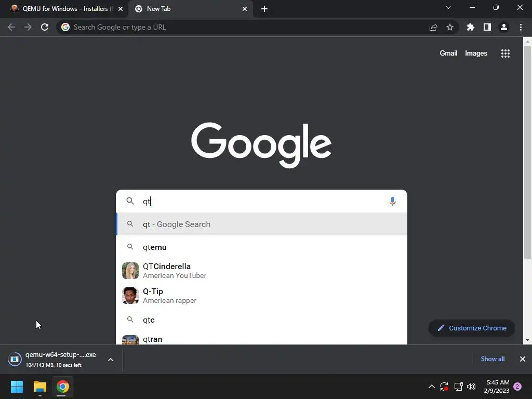Click the Q-Tip thumbnail photo
The height and width of the screenshot is (399, 532).
130,296
